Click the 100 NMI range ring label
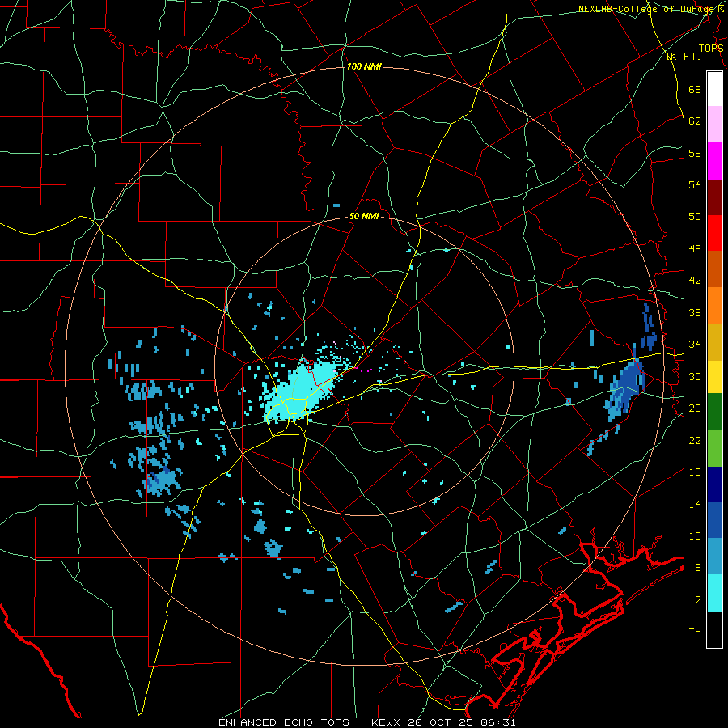The width and height of the screenshot is (728, 728). (364, 67)
